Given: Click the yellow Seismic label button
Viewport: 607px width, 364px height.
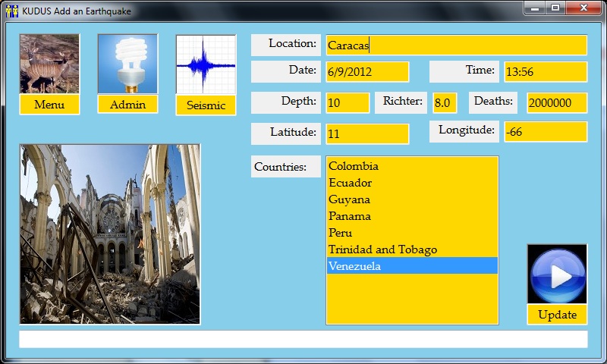Looking at the screenshot, I should (206, 105).
